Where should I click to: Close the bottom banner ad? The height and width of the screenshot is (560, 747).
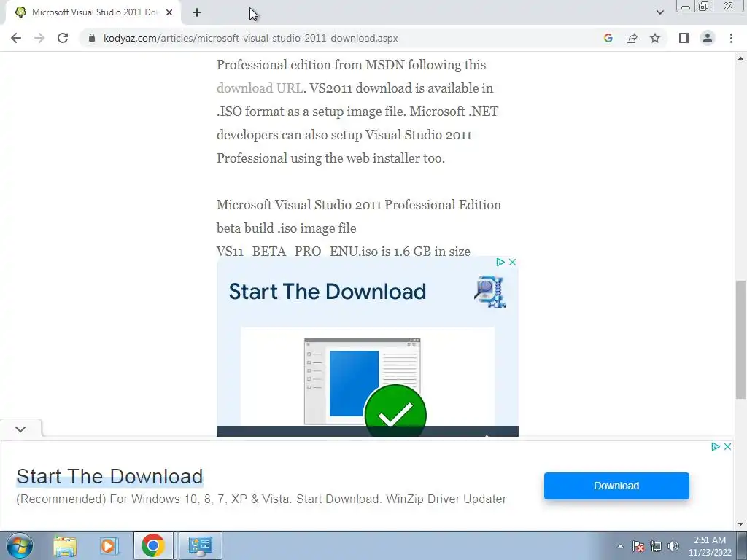[x=727, y=447]
